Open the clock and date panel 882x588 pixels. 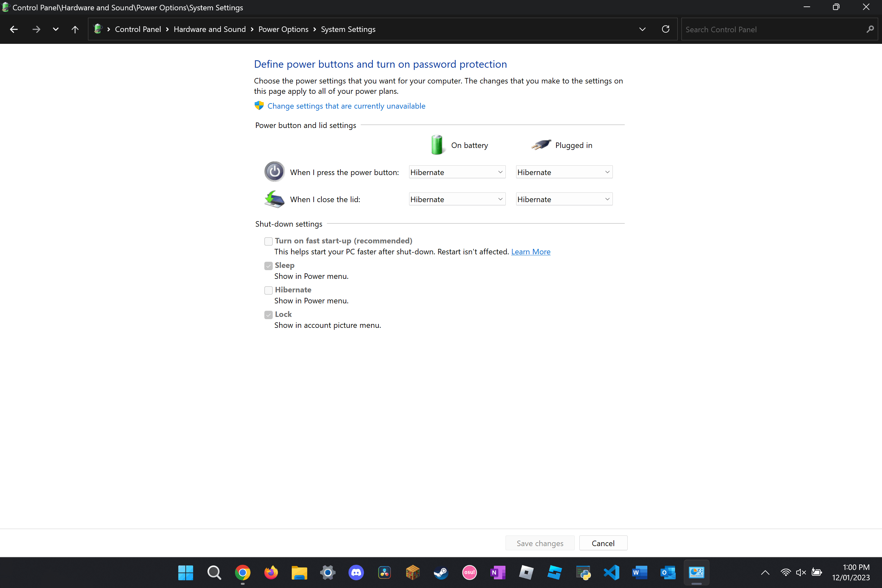pyautogui.click(x=851, y=573)
